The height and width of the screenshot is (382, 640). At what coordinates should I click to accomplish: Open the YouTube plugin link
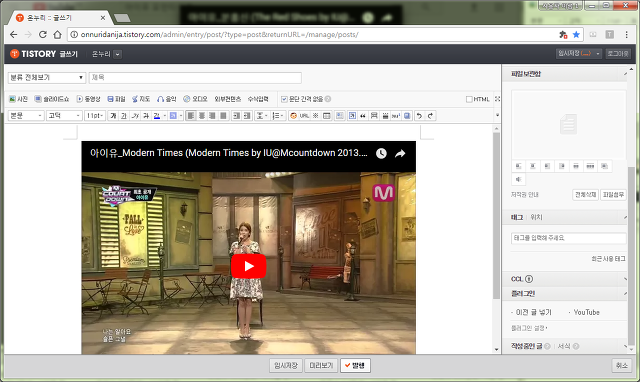click(x=587, y=313)
